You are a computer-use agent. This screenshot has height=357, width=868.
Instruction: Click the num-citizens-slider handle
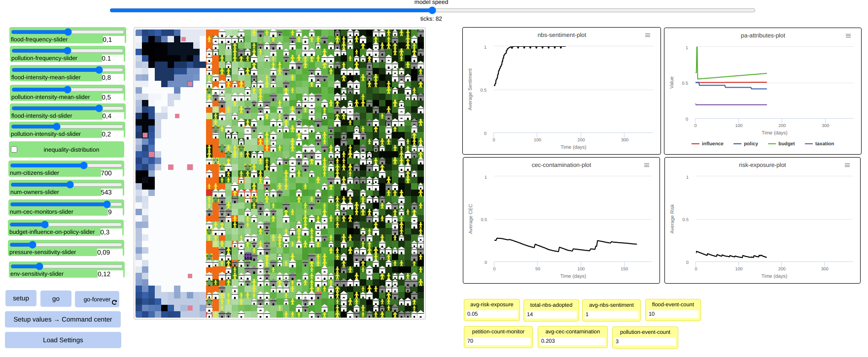click(x=84, y=165)
